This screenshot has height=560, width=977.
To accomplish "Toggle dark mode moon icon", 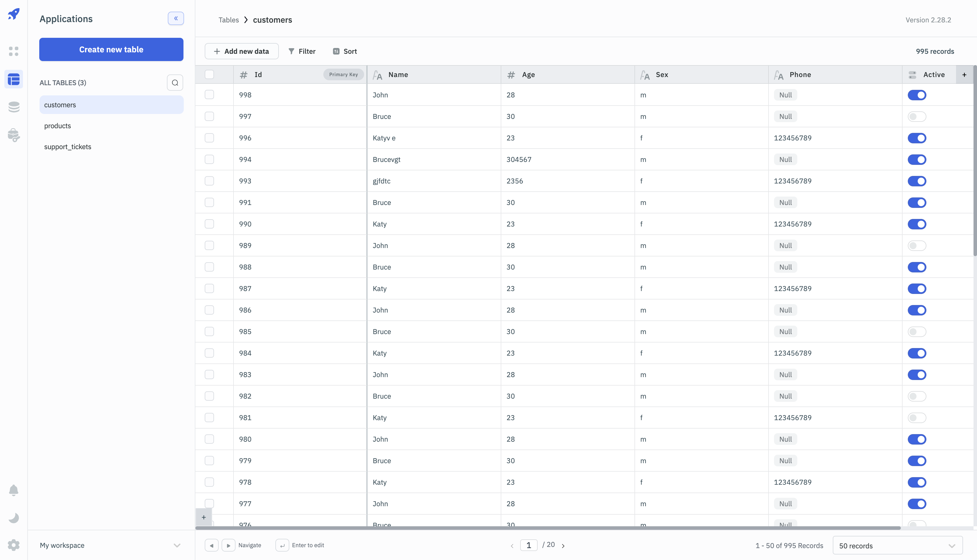I will 13,518.
